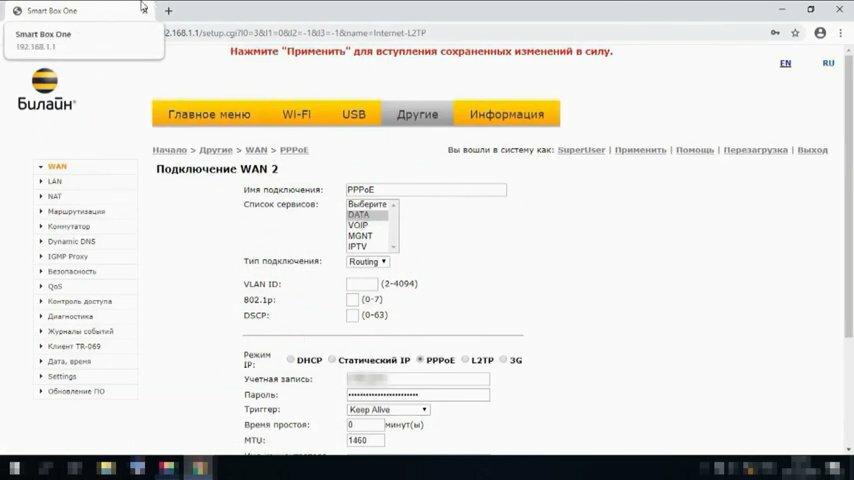Bookmark this page with the star icon
Viewport: 854px width, 480px height.
click(x=795, y=33)
